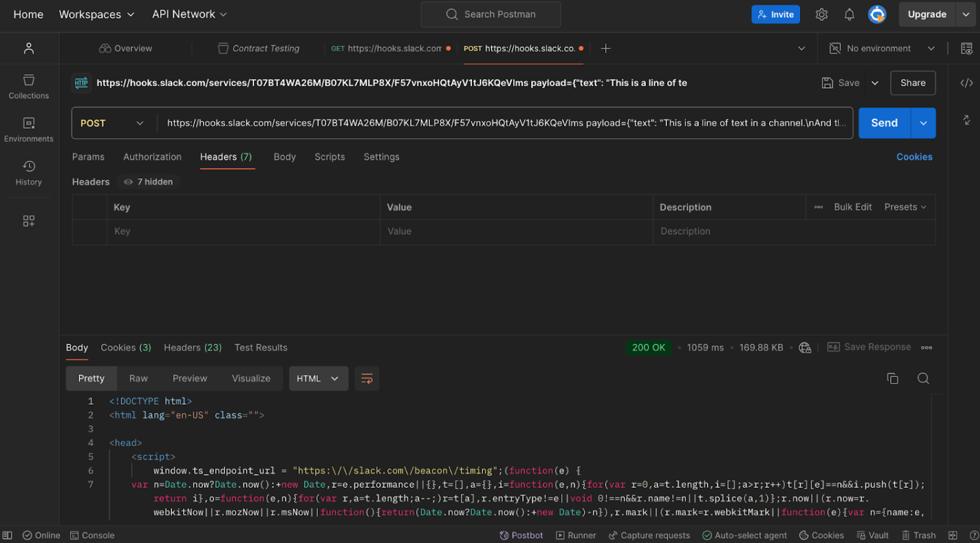Switch to the Authorization tab
980x543 pixels.
[x=152, y=157]
